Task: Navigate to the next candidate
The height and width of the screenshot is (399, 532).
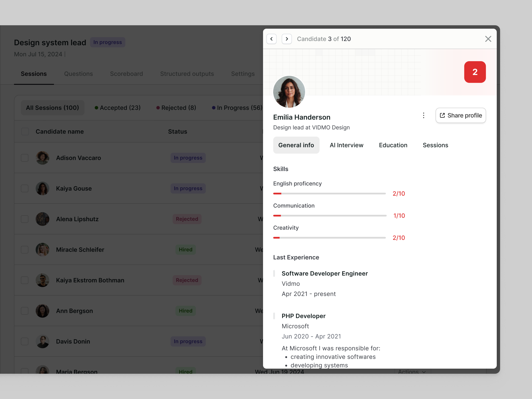Action: pyautogui.click(x=287, y=39)
